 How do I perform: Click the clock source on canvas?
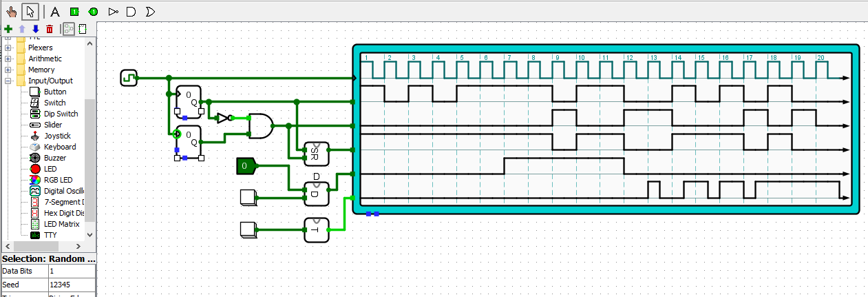(x=128, y=78)
